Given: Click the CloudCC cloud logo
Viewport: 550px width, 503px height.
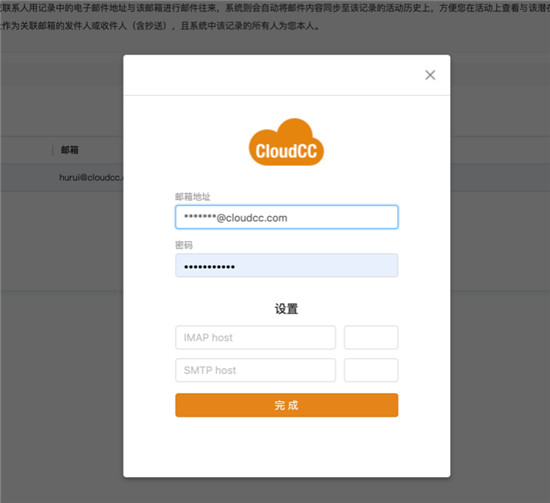Looking at the screenshot, I should [286, 142].
